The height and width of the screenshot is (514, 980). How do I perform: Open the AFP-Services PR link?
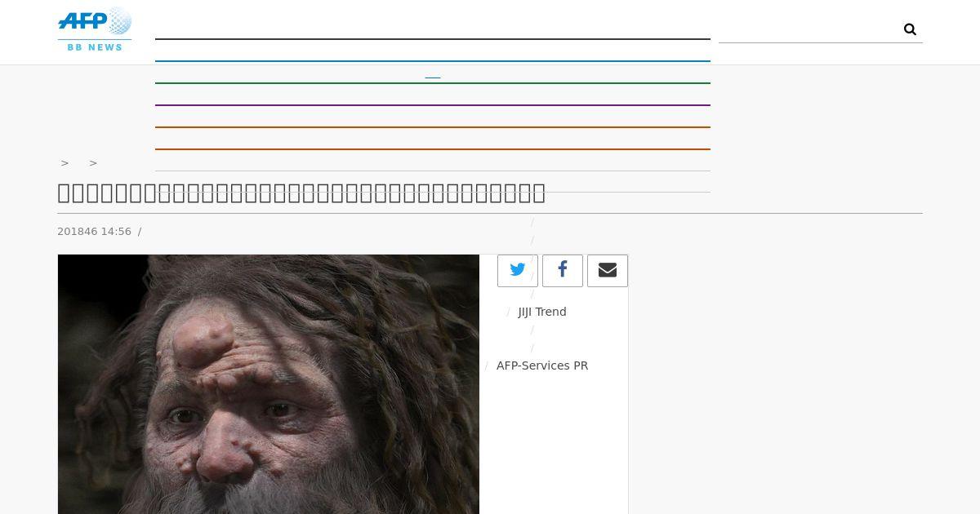[542, 366]
